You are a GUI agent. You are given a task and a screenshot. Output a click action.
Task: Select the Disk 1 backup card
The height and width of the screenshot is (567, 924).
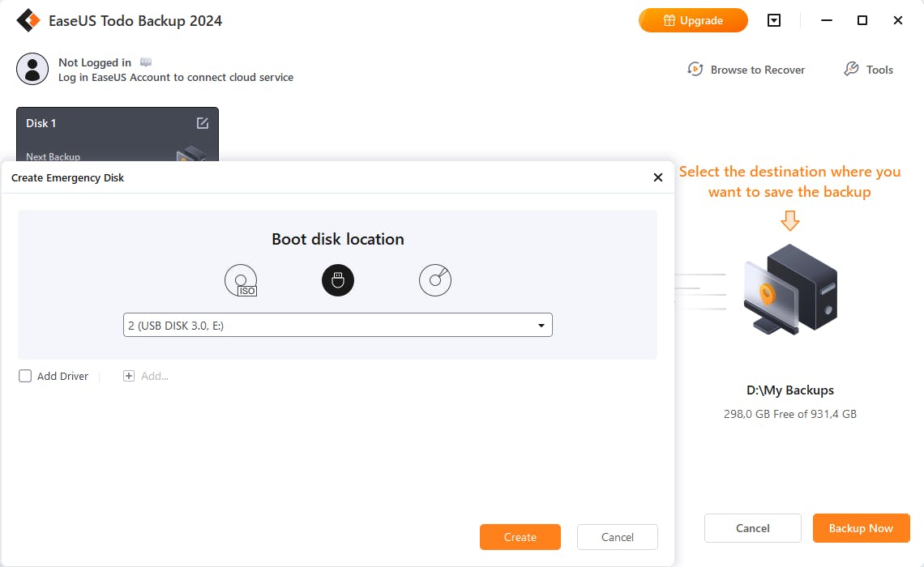pos(118,134)
